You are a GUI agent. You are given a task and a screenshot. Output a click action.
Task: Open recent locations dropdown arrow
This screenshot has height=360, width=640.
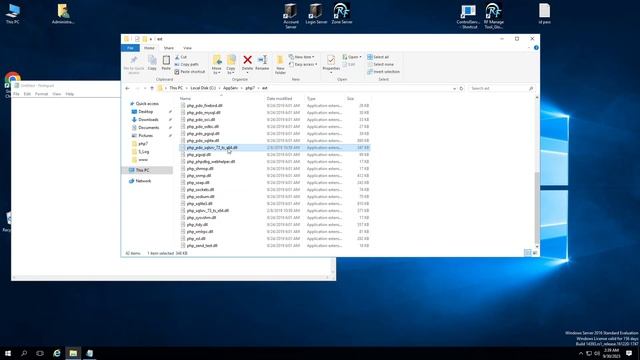click(145, 88)
